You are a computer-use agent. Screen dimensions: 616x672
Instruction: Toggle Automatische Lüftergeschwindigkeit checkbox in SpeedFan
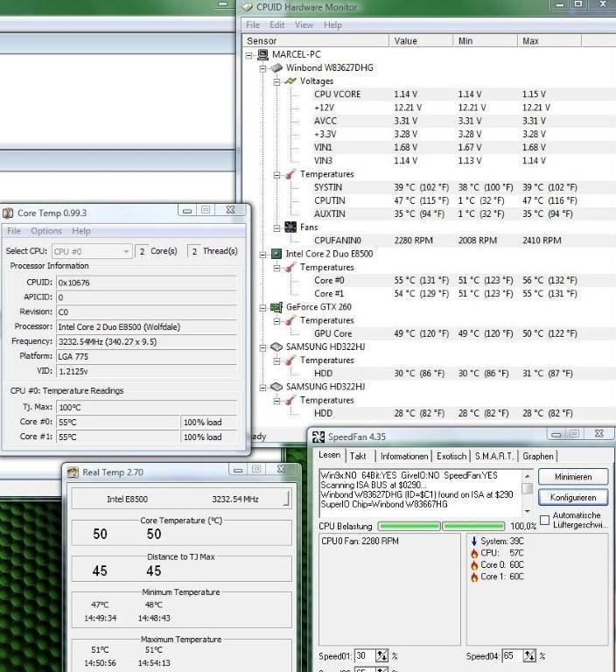(x=544, y=521)
